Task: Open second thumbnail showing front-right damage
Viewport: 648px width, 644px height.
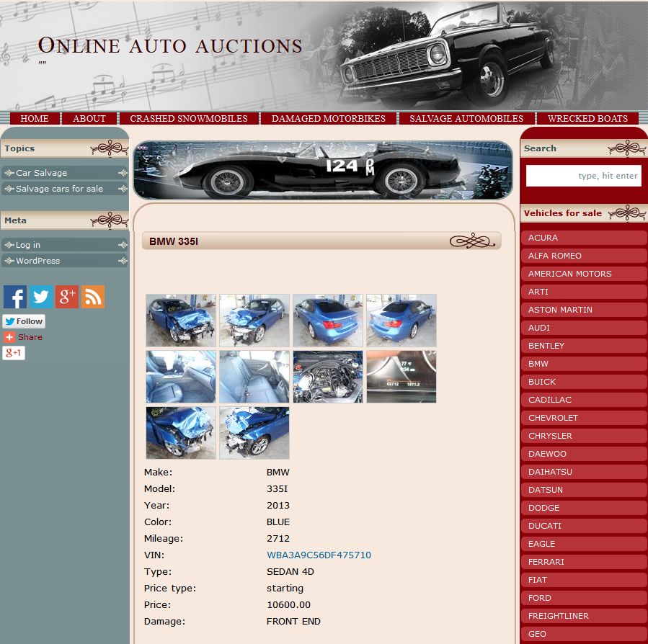Action: point(254,321)
